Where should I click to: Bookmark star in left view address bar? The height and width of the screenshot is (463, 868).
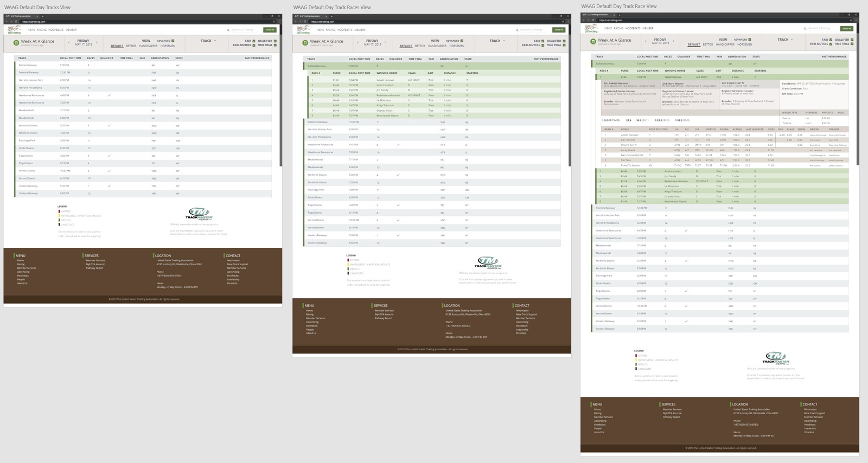click(x=273, y=22)
